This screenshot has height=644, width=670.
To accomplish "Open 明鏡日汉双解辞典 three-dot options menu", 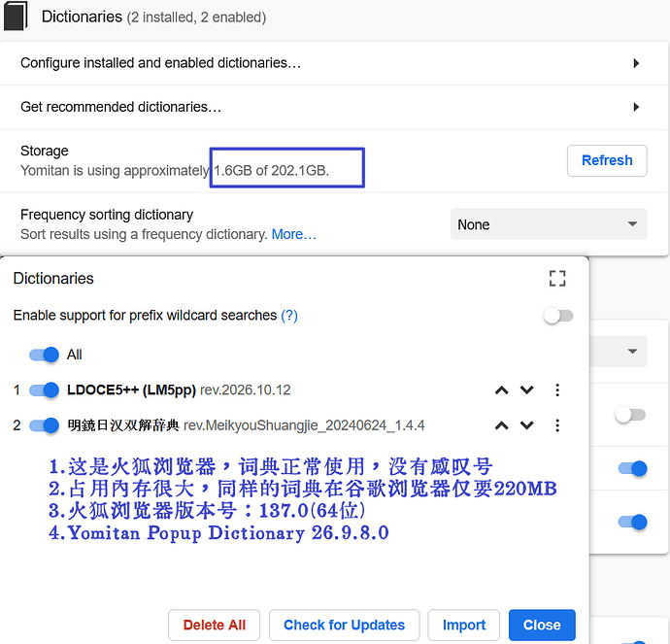I will pos(557,425).
